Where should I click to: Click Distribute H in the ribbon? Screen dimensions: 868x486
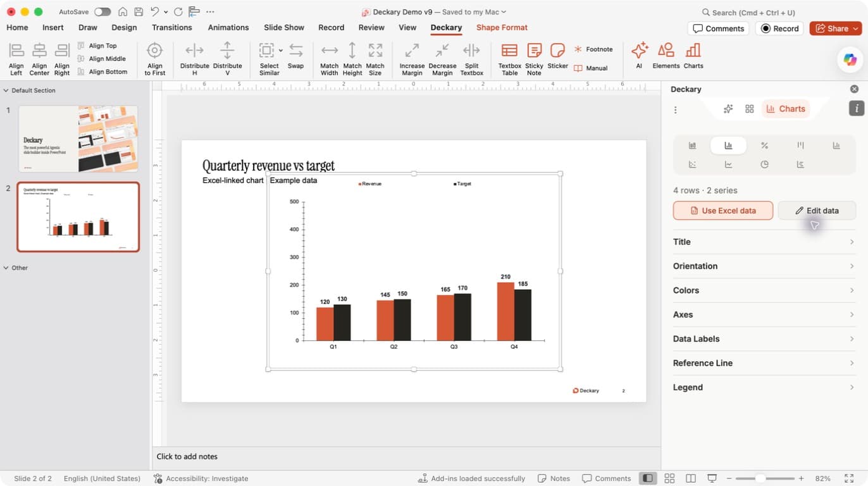[x=195, y=59]
